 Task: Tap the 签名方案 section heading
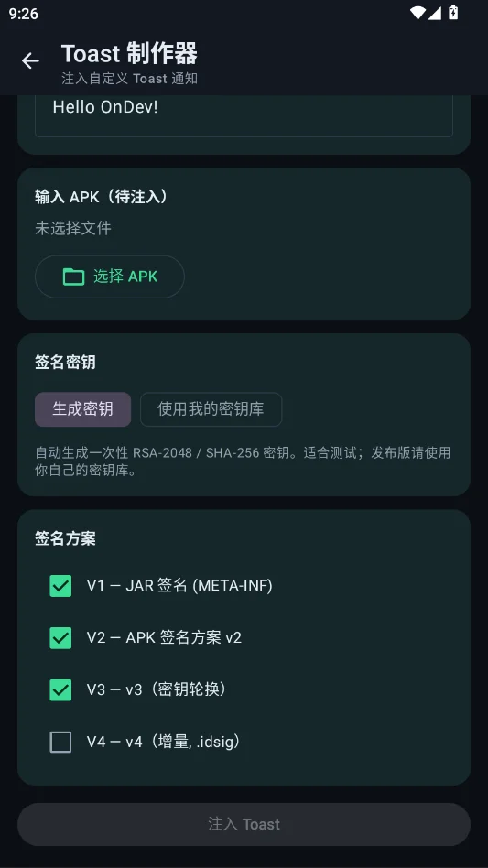pyautogui.click(x=65, y=538)
